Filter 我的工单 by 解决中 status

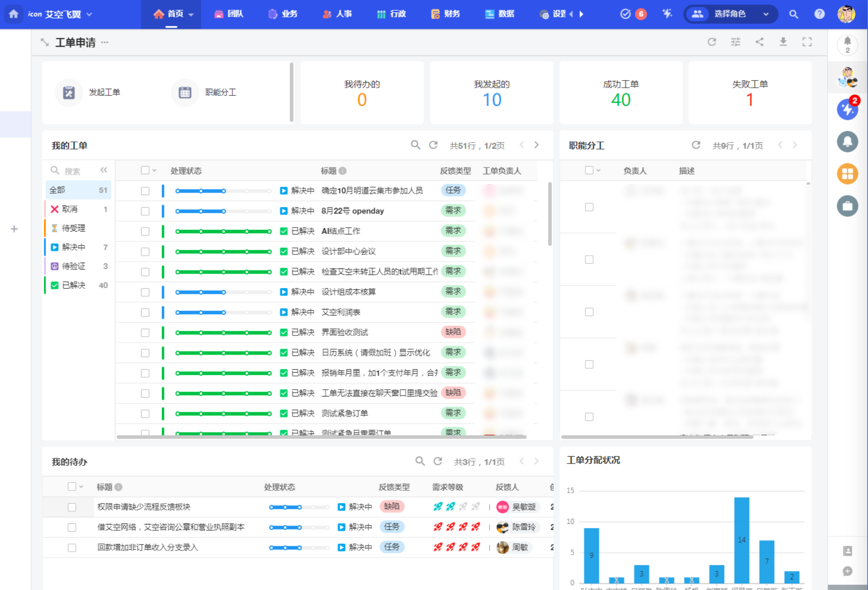click(78, 247)
